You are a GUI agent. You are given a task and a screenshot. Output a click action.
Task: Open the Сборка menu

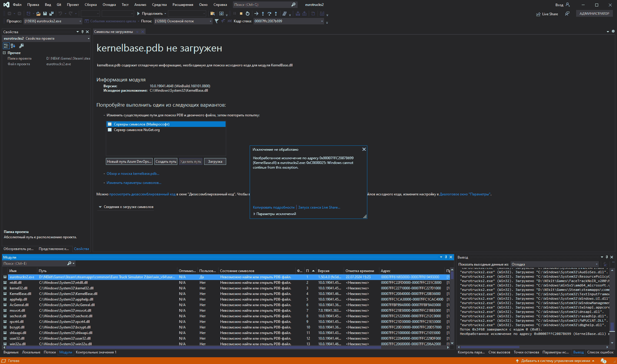click(91, 5)
